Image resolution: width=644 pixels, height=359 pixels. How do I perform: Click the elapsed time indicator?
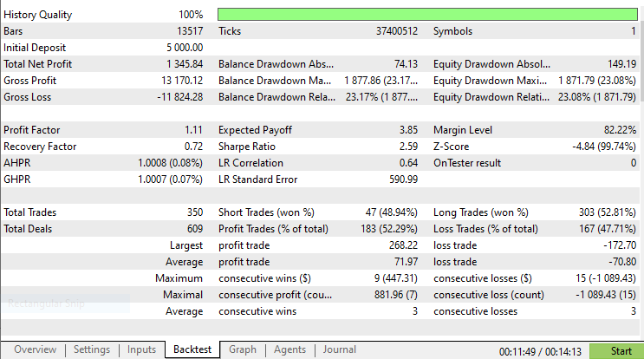click(x=540, y=351)
